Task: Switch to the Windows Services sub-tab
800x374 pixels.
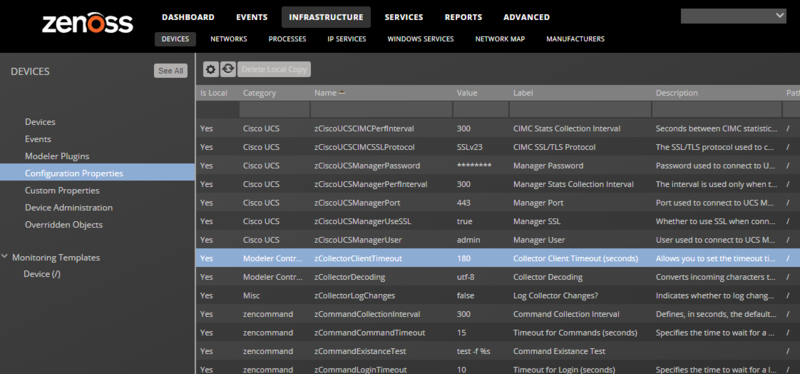Action: (420, 39)
